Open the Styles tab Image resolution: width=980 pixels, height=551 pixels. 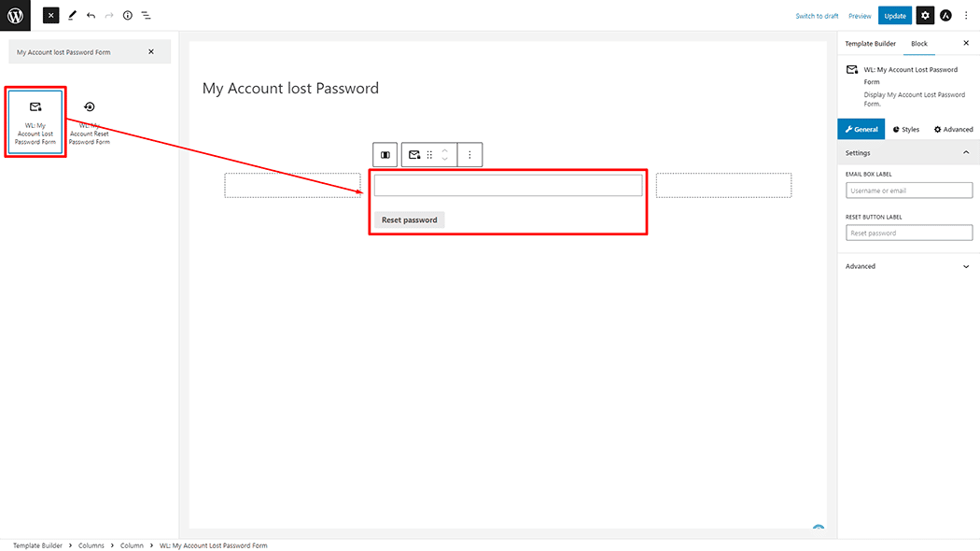(x=905, y=130)
